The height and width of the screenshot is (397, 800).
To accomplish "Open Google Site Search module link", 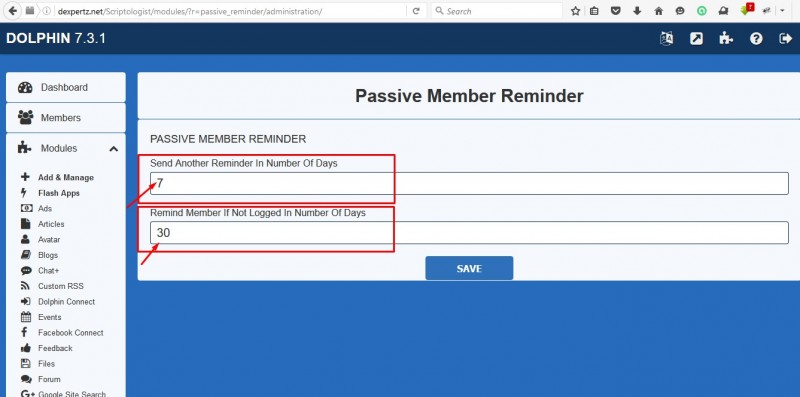I will 71,393.
